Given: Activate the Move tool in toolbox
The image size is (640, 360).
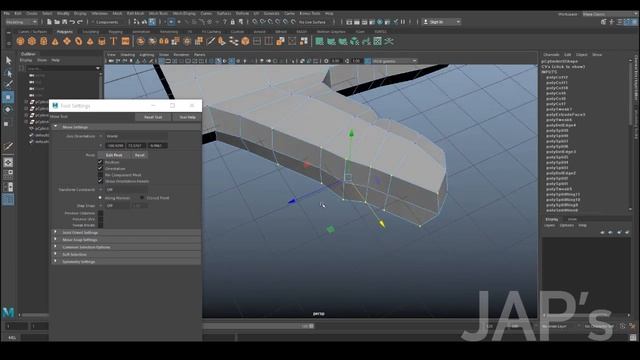Looking at the screenshot, I should pyautogui.click(x=8, y=97).
